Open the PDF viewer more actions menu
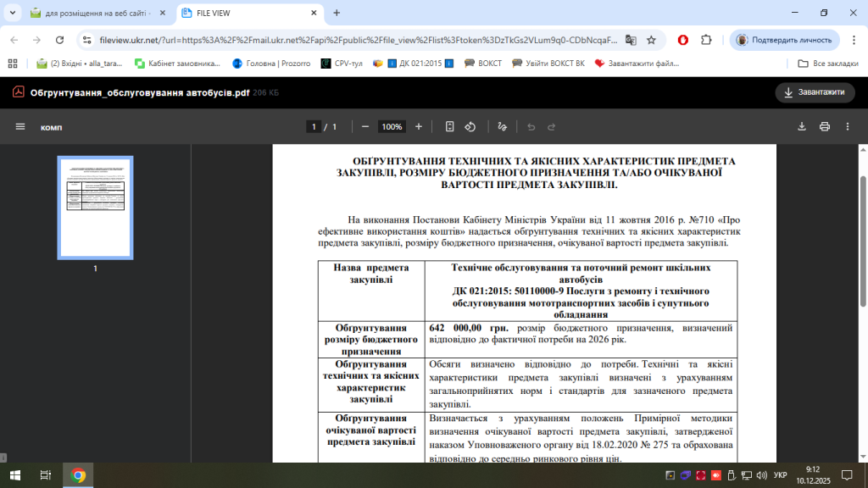The height and width of the screenshot is (488, 868). point(847,127)
